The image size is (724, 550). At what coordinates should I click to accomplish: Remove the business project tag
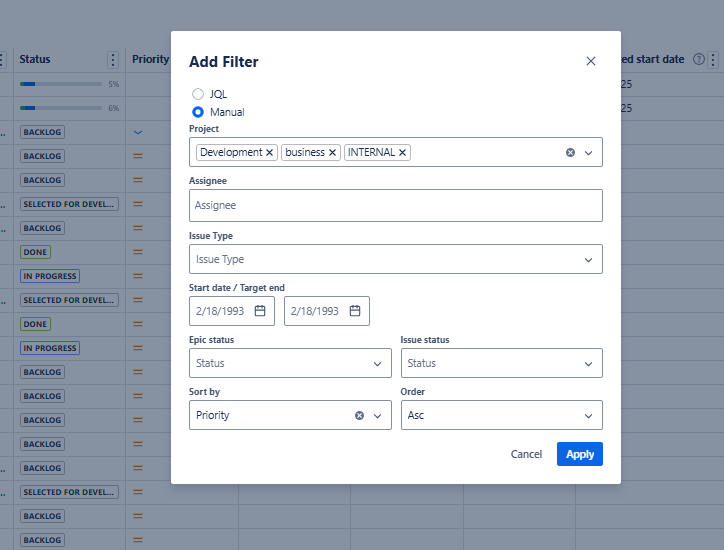pyautogui.click(x=333, y=153)
